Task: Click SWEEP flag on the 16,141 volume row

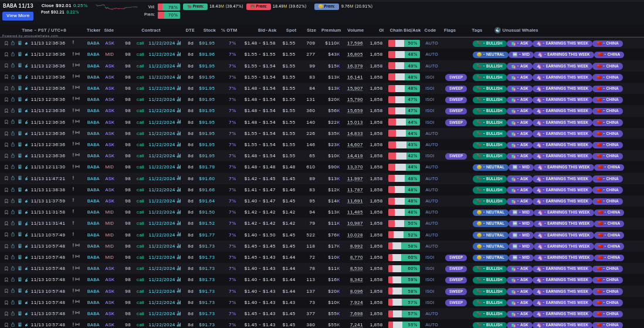Action: click(x=456, y=77)
